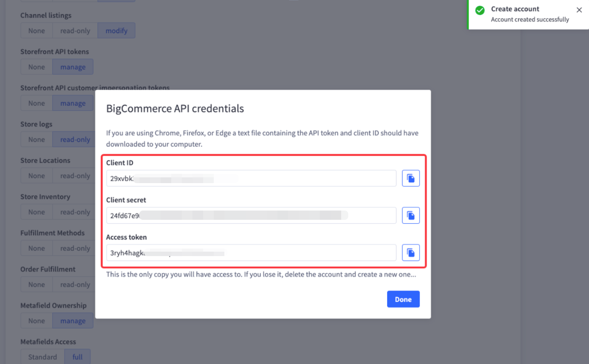The width and height of the screenshot is (589, 364).
Task: Set Order Fulfillment to read-only
Action: pyautogui.click(x=74, y=284)
